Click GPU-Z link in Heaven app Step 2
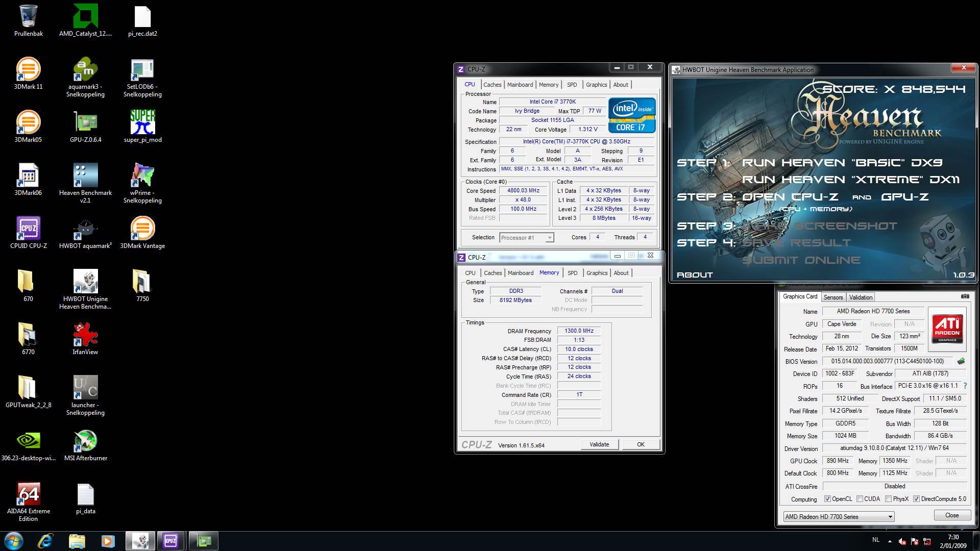The width and height of the screenshot is (980, 551). tap(905, 197)
